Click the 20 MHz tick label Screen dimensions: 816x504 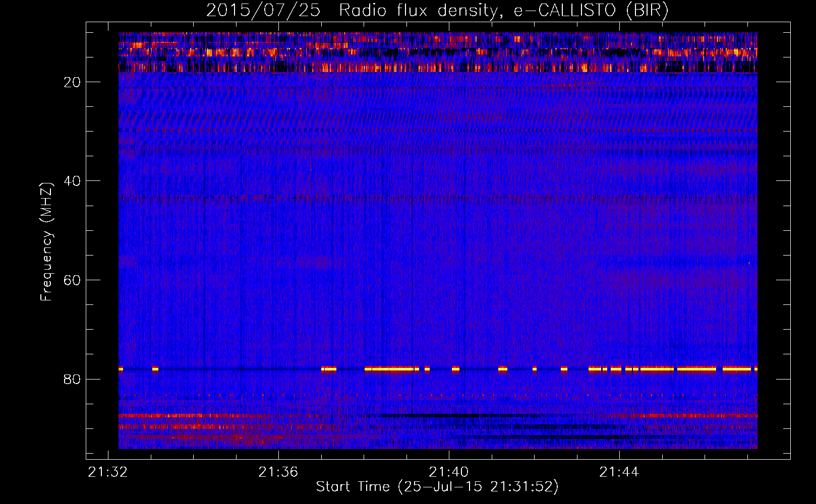coord(72,82)
